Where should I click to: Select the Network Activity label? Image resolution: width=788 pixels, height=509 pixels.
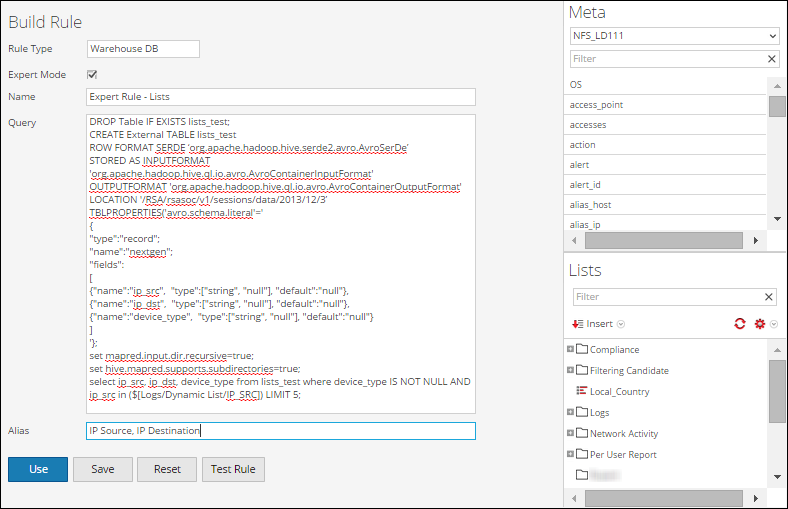pos(624,434)
